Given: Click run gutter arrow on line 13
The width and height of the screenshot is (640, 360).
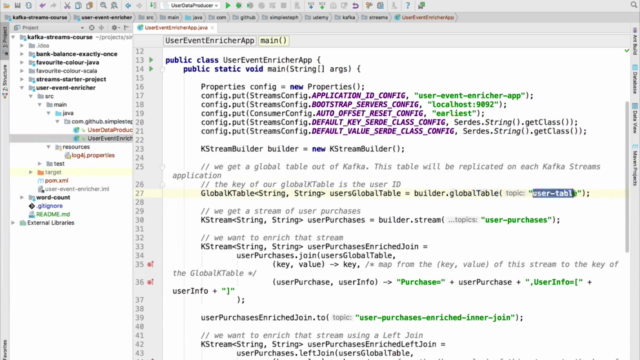Looking at the screenshot, I should tap(151, 60).
